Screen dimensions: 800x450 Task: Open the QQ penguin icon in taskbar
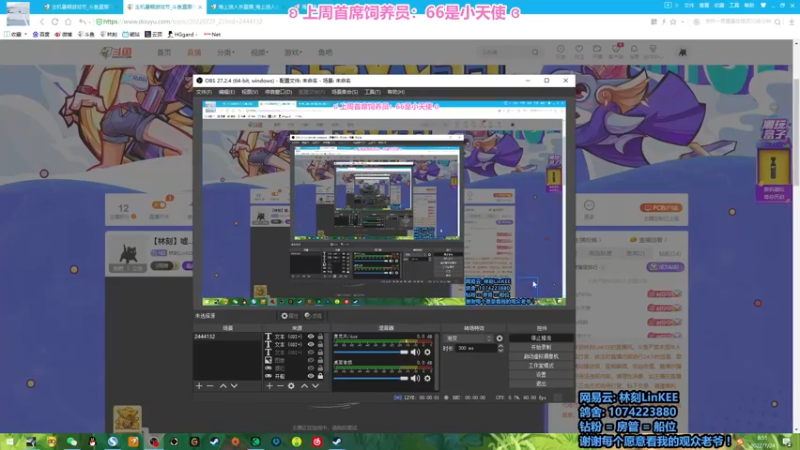92,442
